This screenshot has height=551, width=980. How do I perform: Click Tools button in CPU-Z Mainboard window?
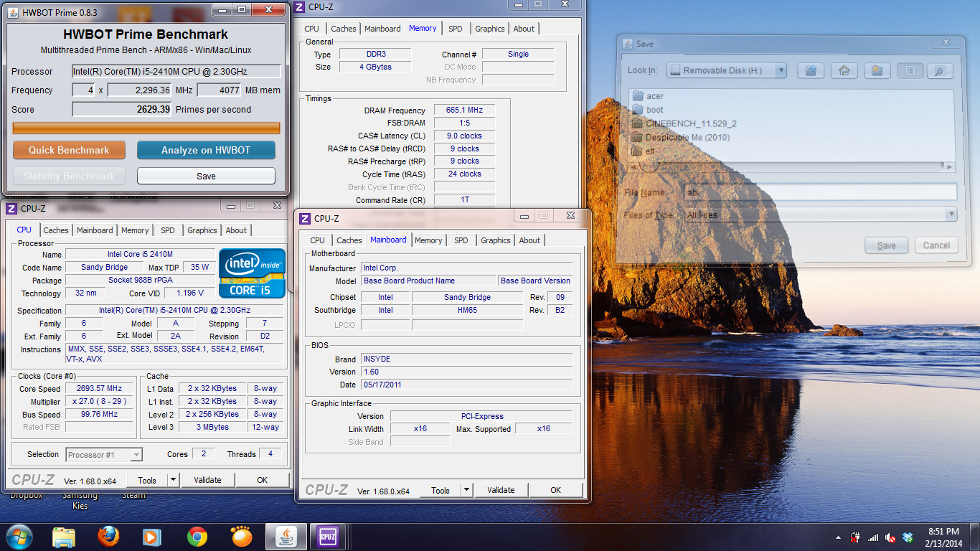[x=440, y=490]
